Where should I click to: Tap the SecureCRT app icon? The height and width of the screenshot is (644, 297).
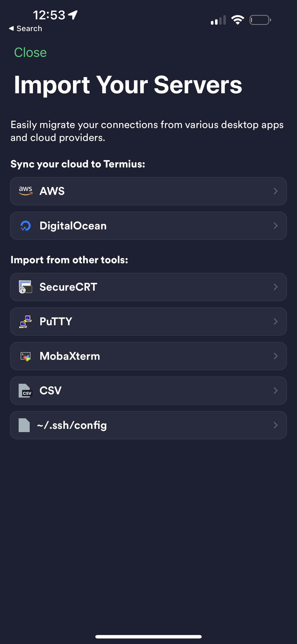(x=26, y=287)
